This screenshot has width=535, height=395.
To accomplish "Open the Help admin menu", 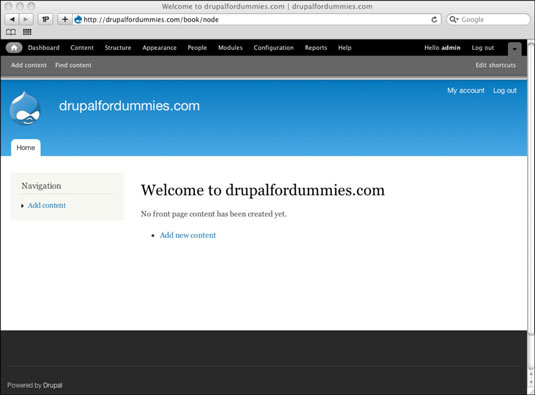I will (345, 48).
